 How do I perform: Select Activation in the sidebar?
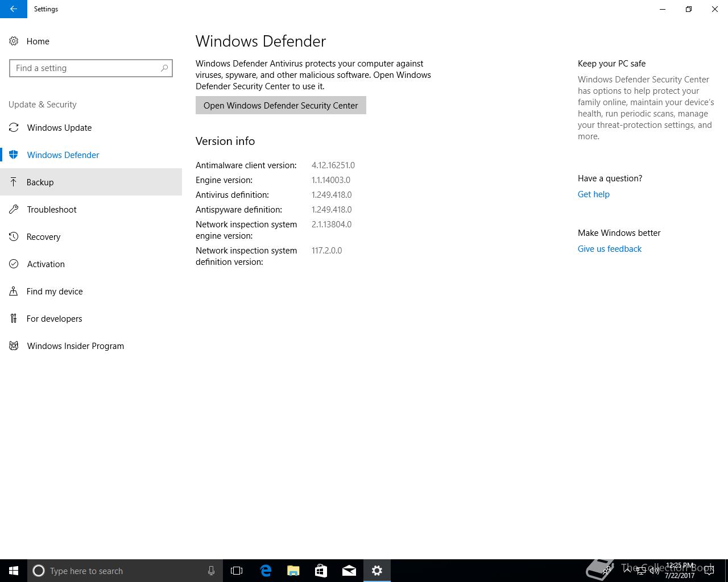tap(91, 264)
